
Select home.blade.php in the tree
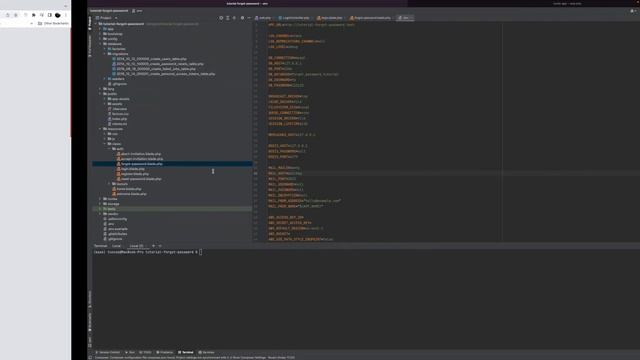click(x=127, y=189)
